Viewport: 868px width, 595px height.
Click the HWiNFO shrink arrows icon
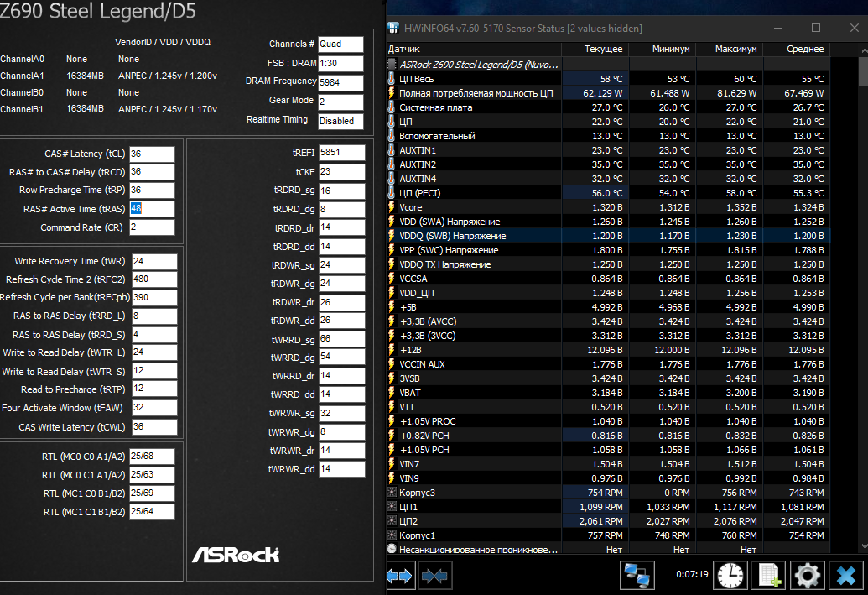tap(434, 577)
